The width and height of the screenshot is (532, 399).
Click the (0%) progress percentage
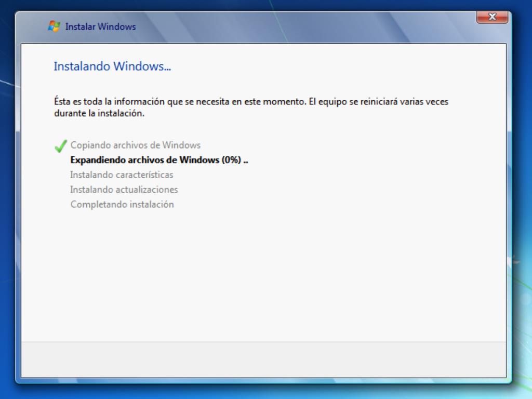click(x=231, y=160)
